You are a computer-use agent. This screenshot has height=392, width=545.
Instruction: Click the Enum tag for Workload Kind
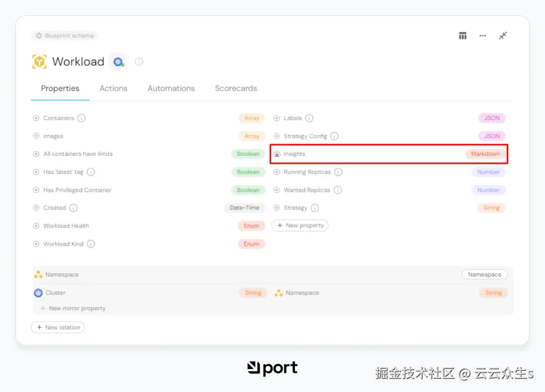(x=251, y=244)
